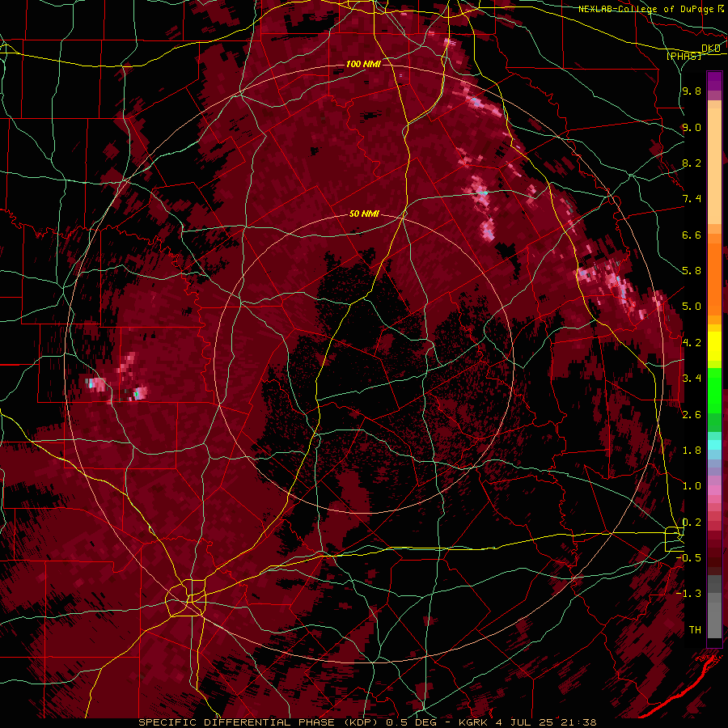The image size is (728, 728).
Task: Click the 100 NMI range ring label
Action: pos(363,64)
